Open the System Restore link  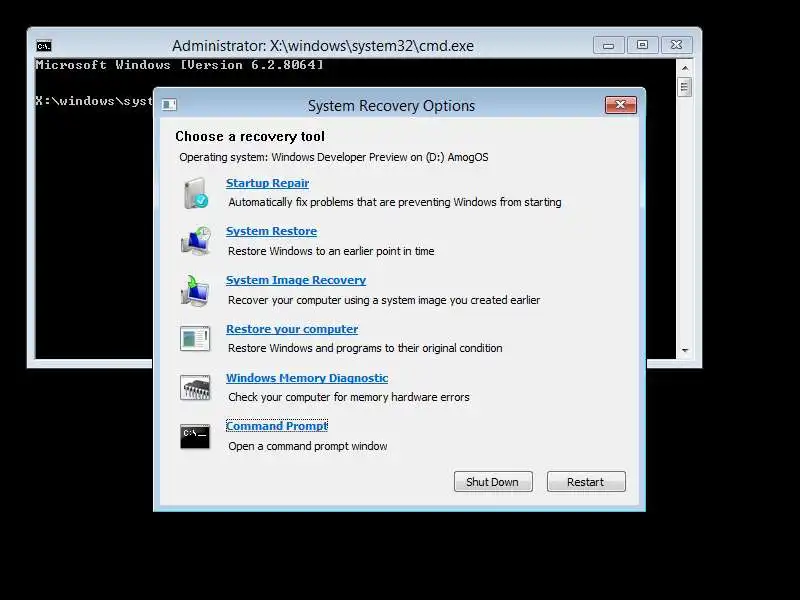[x=271, y=231]
